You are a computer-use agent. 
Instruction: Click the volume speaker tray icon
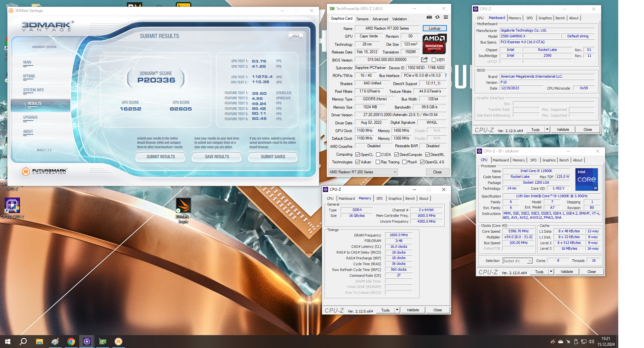591,342
